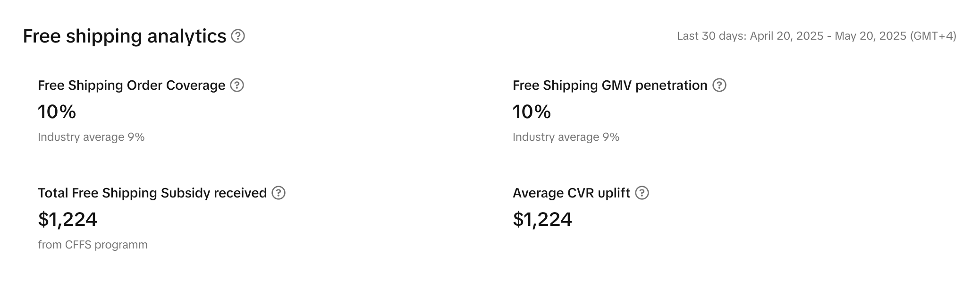Click help icon beside Free shipping analytics title
This screenshot has height=291, width=980.
[238, 36]
